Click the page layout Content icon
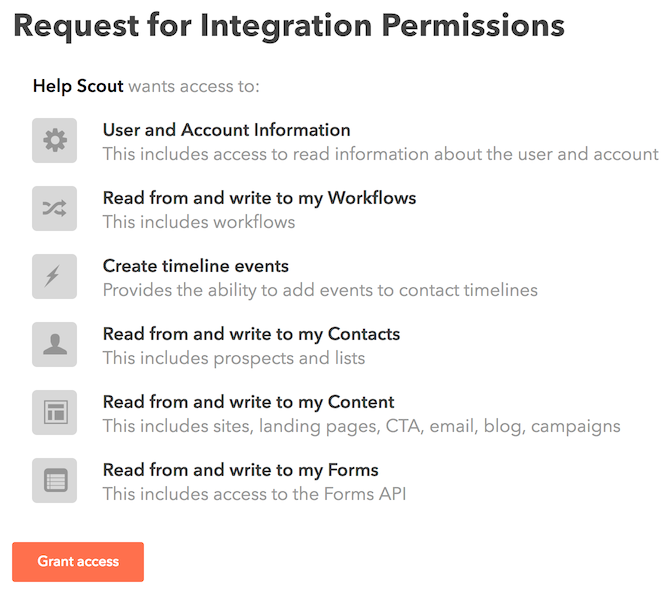The height and width of the screenshot is (595, 671). point(54,413)
